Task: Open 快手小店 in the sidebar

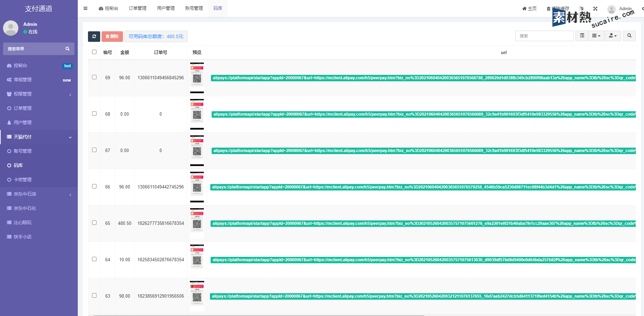Action: 39,237
